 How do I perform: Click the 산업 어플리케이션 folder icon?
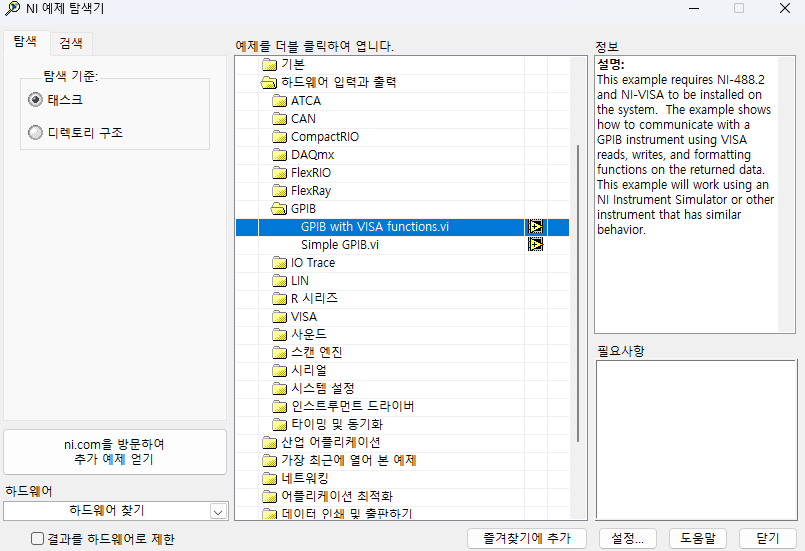[x=269, y=443]
